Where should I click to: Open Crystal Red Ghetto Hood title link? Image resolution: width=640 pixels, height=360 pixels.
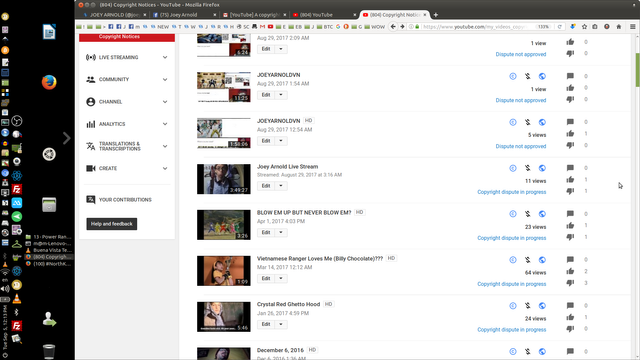click(x=288, y=304)
